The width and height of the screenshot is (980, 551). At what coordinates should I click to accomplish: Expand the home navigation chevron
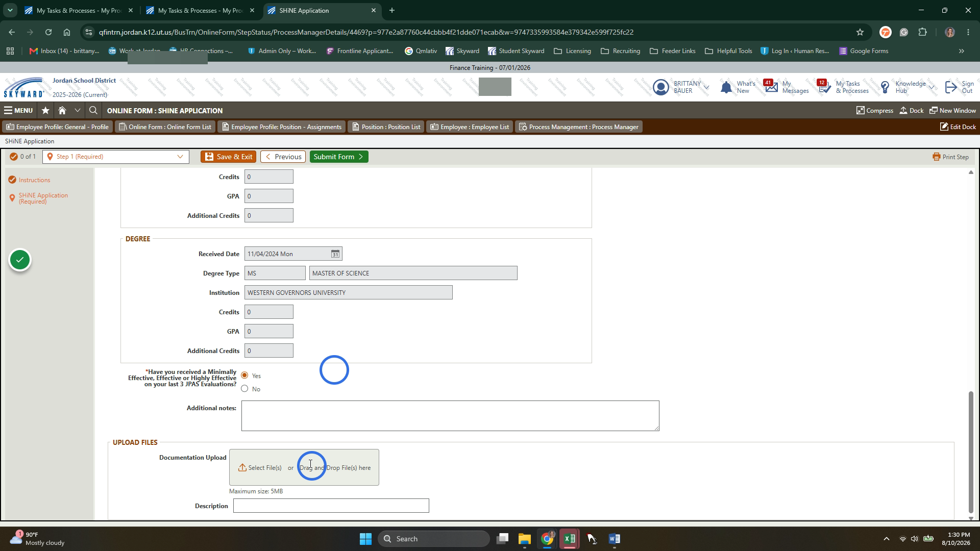[x=77, y=110]
